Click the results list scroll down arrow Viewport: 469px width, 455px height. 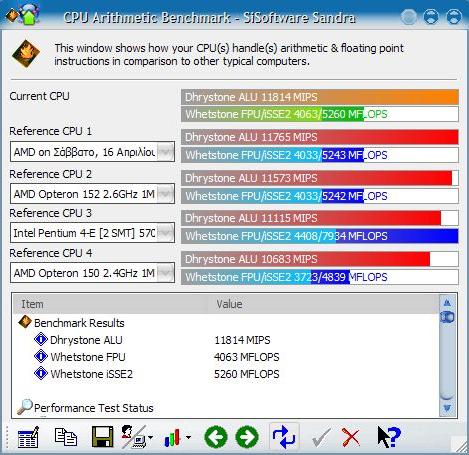[447, 408]
